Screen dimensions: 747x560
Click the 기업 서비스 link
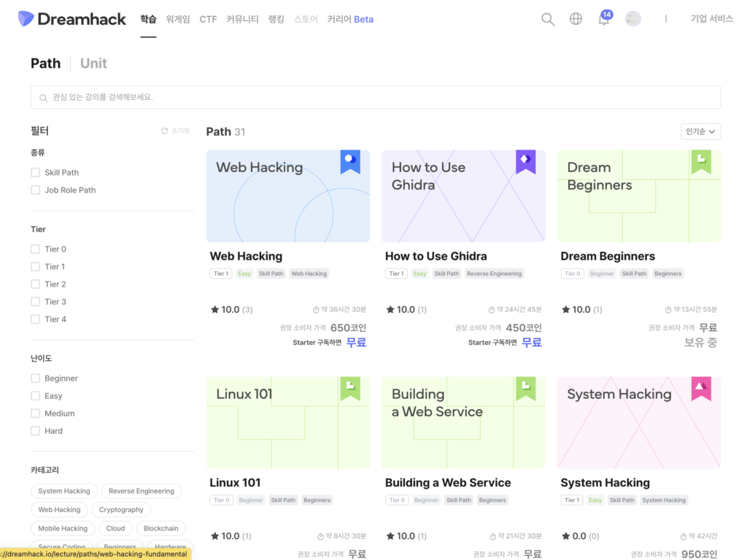712,18
